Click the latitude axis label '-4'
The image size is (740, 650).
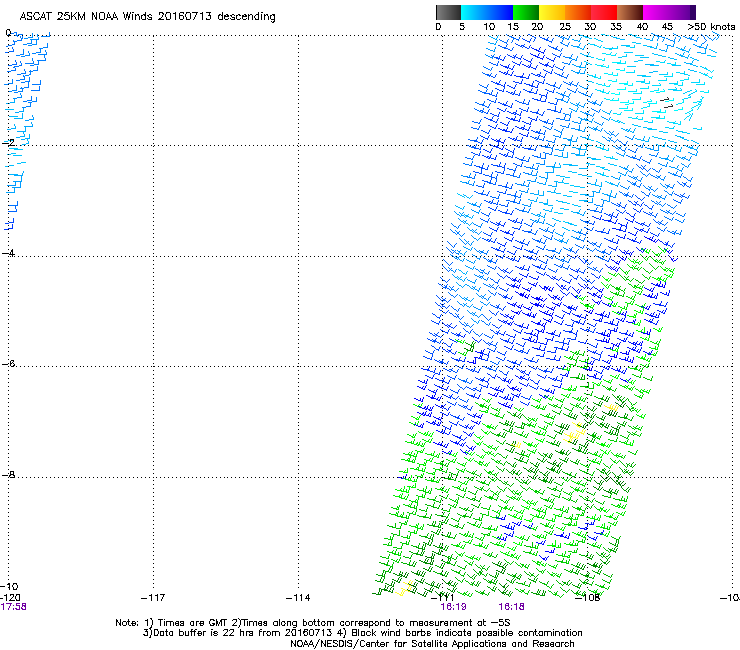pos(8,253)
